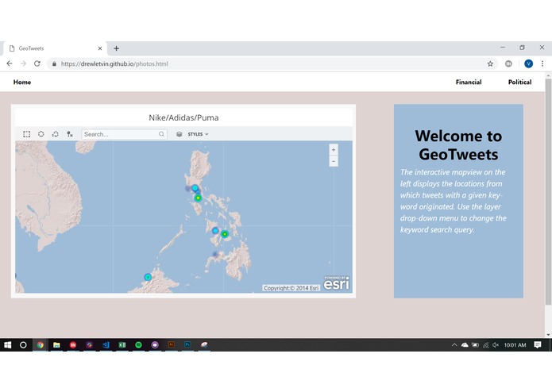The image size is (552, 392).
Task: Select the circle selection tool on map toolbar
Action: (x=41, y=134)
